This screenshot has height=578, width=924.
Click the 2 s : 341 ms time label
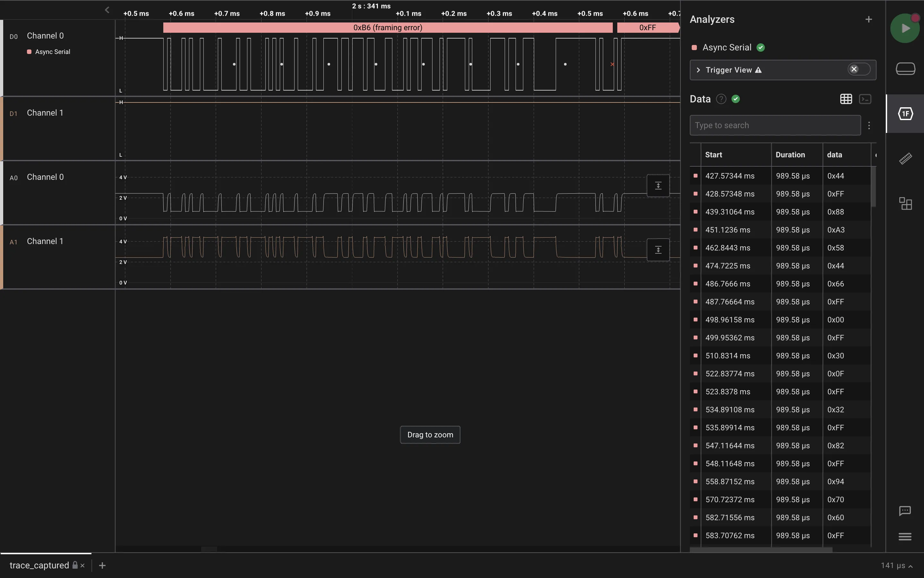[371, 6]
